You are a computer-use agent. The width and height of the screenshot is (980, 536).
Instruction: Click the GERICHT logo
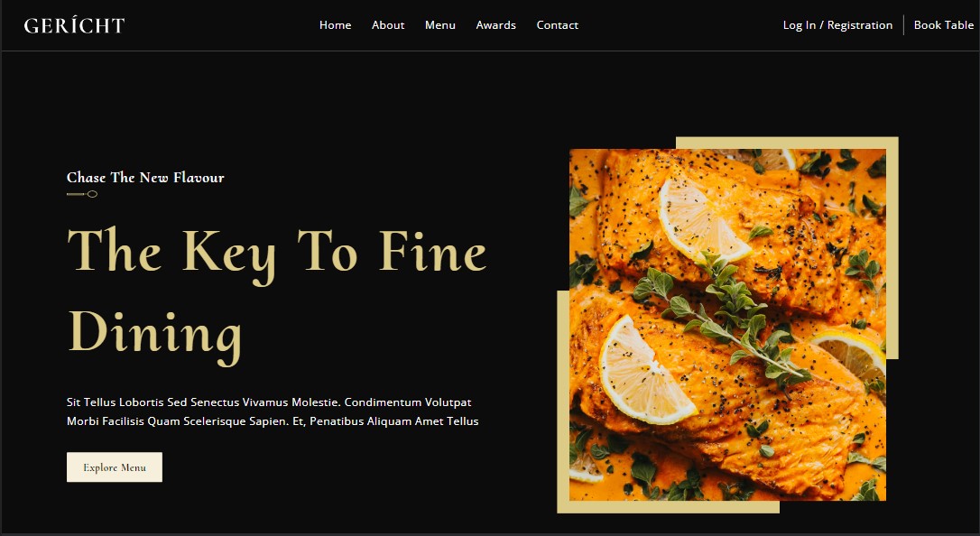point(74,25)
